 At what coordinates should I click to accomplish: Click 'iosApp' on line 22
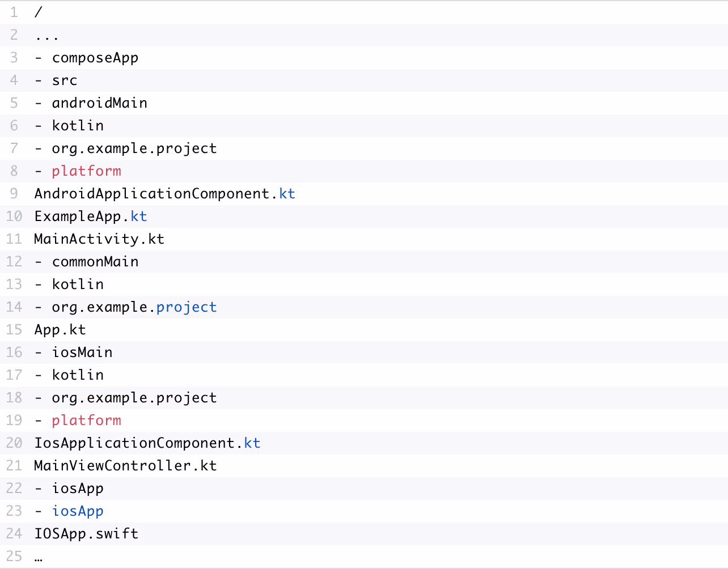[x=78, y=489]
